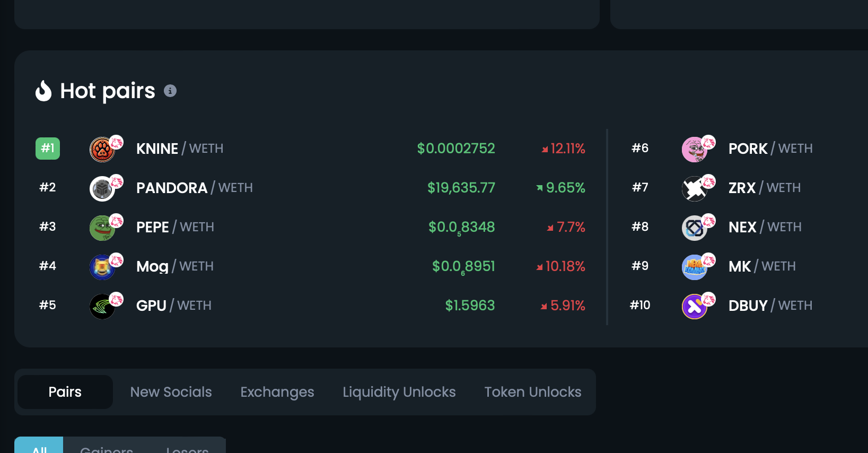Click the Hot pairs flame icon

(43, 91)
